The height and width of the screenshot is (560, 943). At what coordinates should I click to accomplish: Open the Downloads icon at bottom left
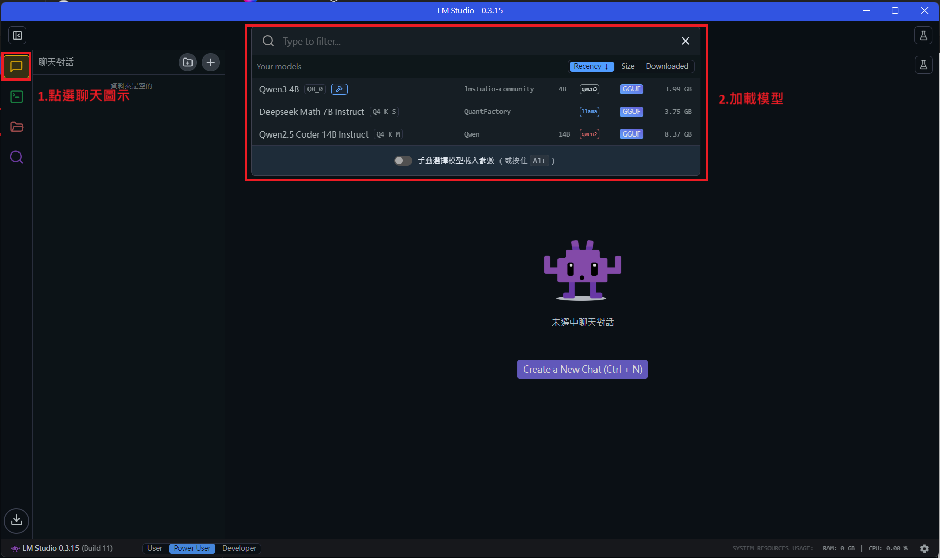(x=16, y=520)
